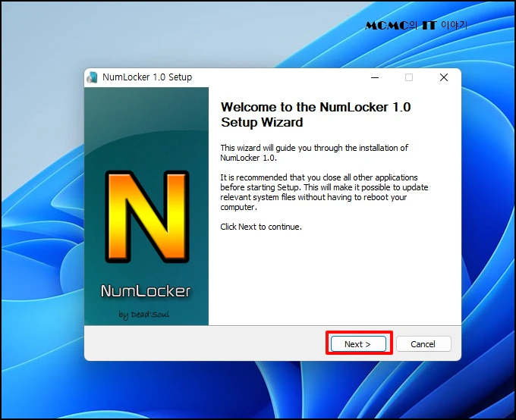Click the "by Dead'Soul" credit text
The height and width of the screenshot is (420, 516).
[x=144, y=315]
